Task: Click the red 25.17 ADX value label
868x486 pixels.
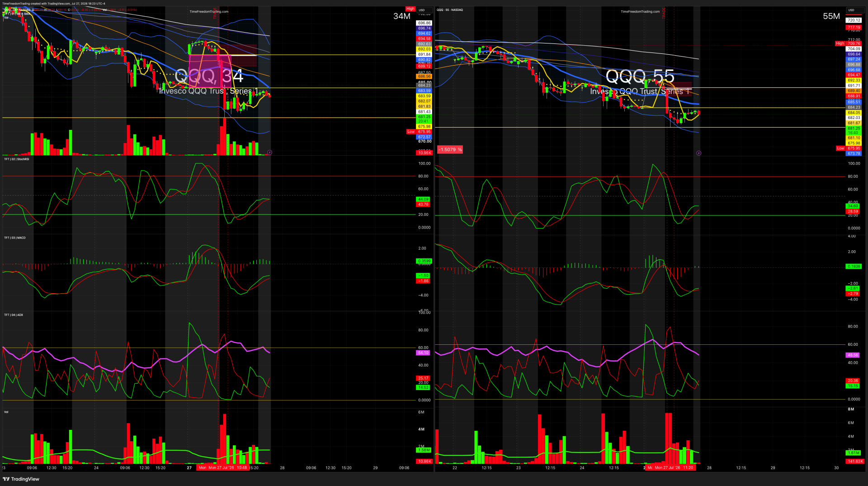Action: [423, 378]
